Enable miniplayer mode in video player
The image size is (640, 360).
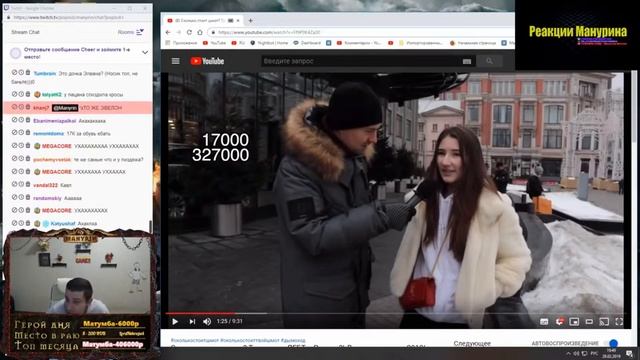[574, 322]
